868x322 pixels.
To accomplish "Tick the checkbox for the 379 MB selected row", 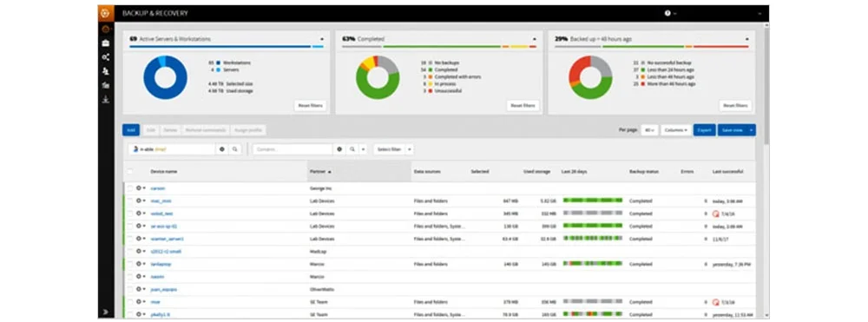I will click(x=130, y=302).
